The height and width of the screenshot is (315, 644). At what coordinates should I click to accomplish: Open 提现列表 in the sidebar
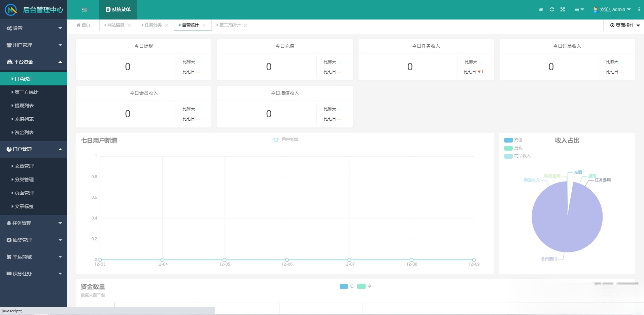point(24,105)
